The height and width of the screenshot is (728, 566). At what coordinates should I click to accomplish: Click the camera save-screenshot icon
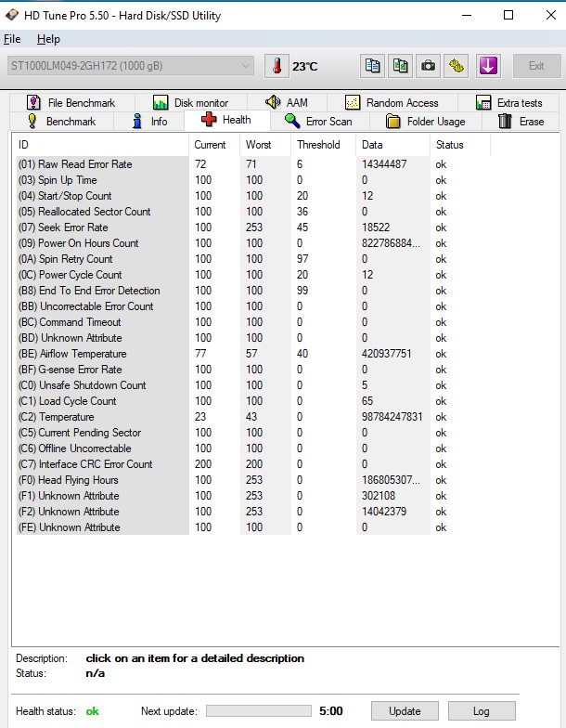[x=428, y=66]
